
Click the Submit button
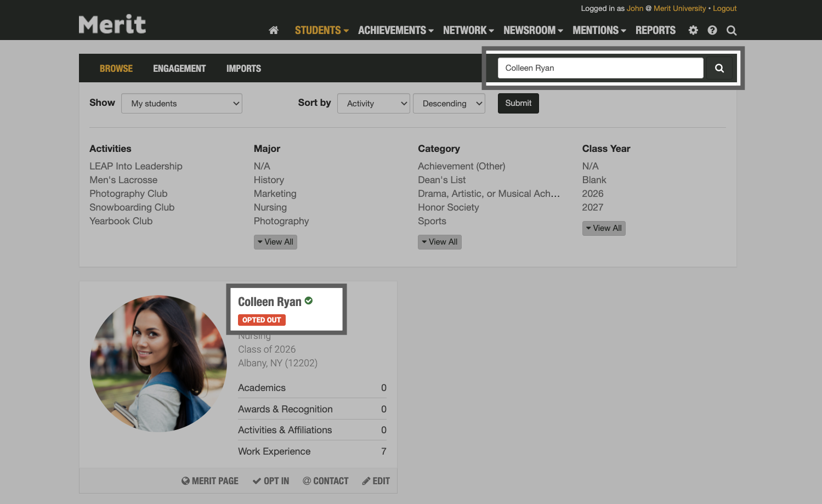click(518, 103)
